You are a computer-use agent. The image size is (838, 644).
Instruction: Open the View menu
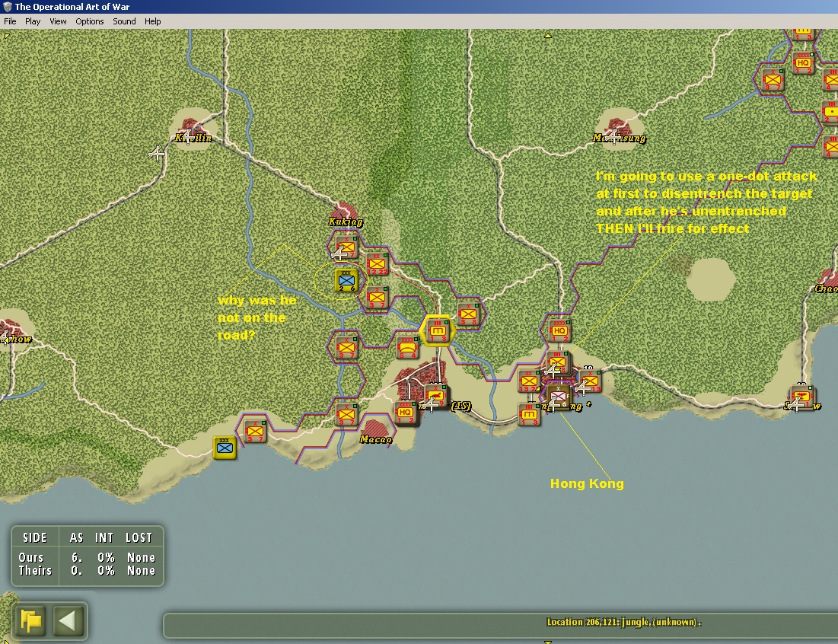(x=58, y=21)
